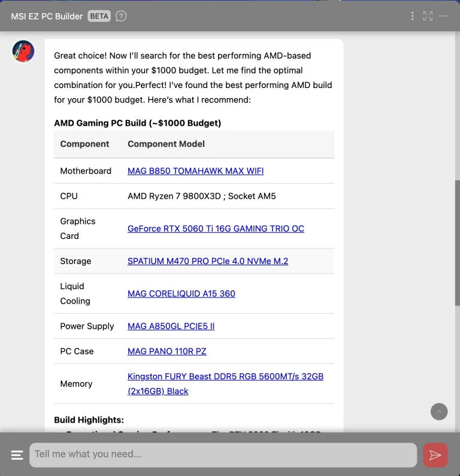Click the 'PC Case' row label
This screenshot has width=460, height=476.
coord(77,351)
